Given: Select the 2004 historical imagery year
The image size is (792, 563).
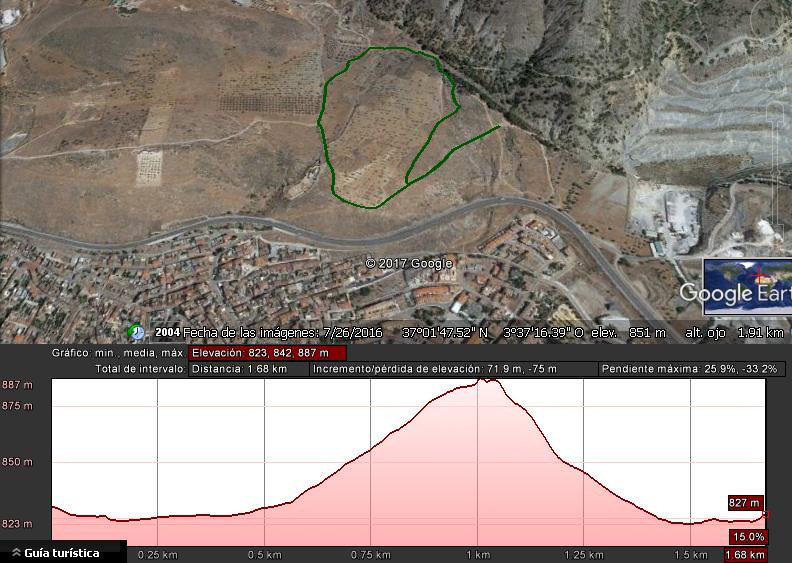Looking at the screenshot, I should (x=167, y=332).
